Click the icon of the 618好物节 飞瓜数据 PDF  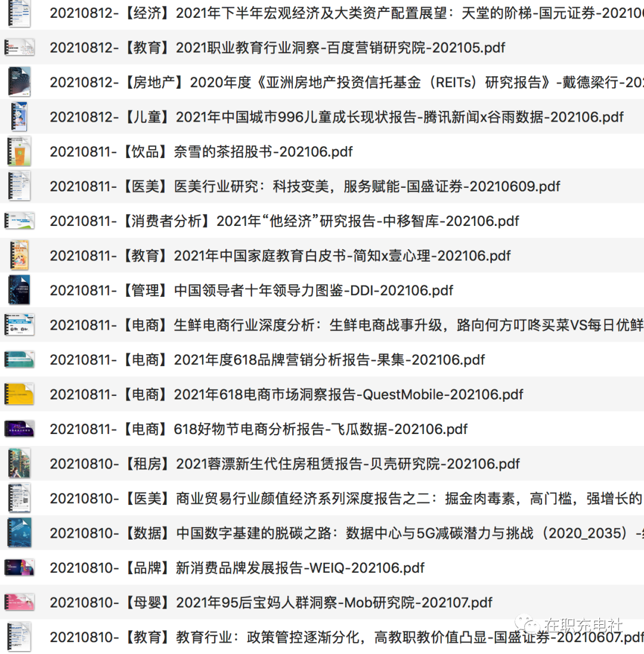pos(19,429)
